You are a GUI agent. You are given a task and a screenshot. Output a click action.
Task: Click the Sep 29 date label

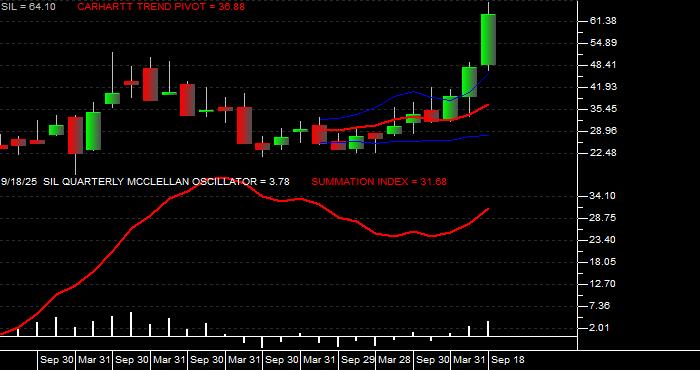[357, 360]
